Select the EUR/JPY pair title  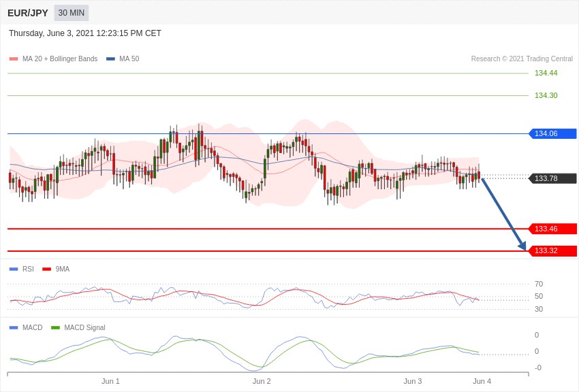click(x=28, y=13)
